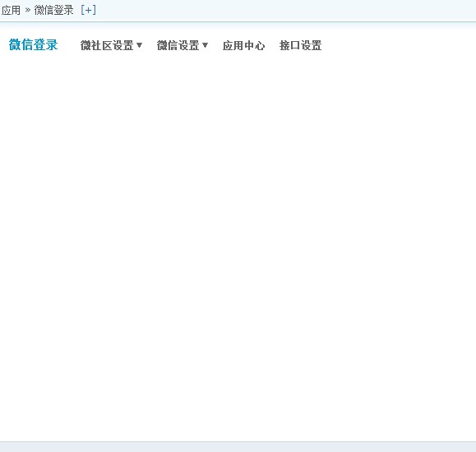Viewport: 476px width, 452px height.
Task: Select the 微信登录 heading
Action: pyautogui.click(x=34, y=45)
